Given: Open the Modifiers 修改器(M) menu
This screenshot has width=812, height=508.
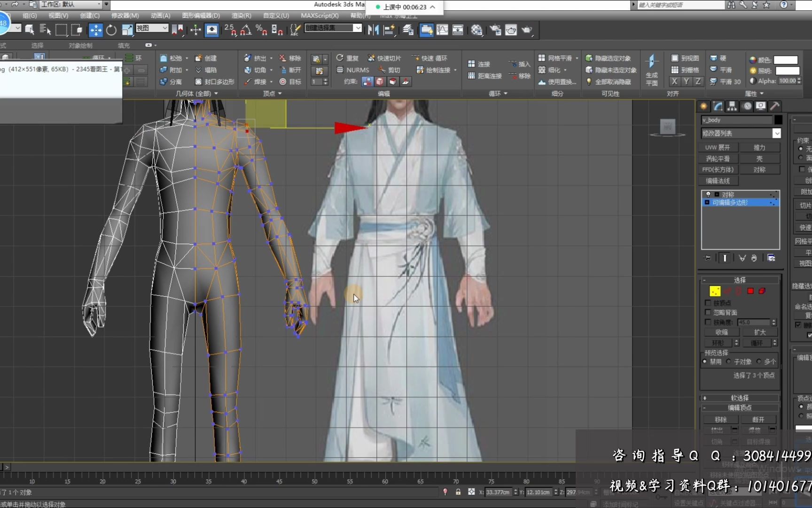Looking at the screenshot, I should pyautogui.click(x=125, y=16).
